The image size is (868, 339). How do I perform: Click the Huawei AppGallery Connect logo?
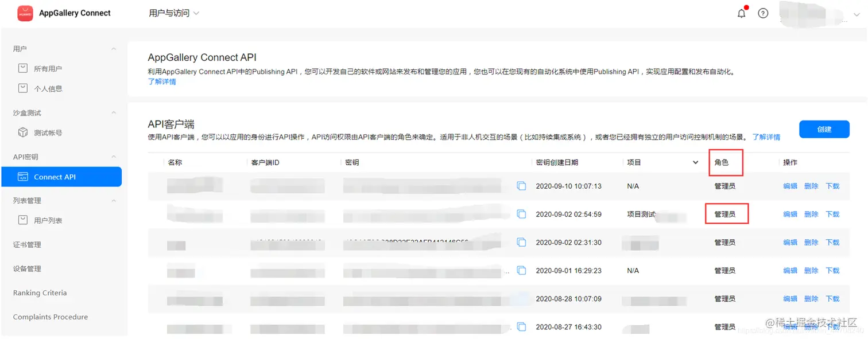coord(25,13)
